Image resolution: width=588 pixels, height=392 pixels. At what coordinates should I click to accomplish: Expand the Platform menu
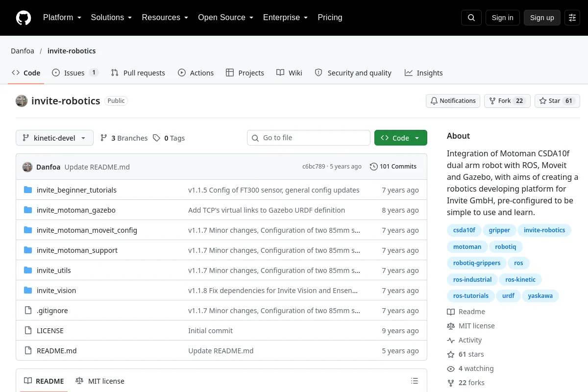pos(62,18)
